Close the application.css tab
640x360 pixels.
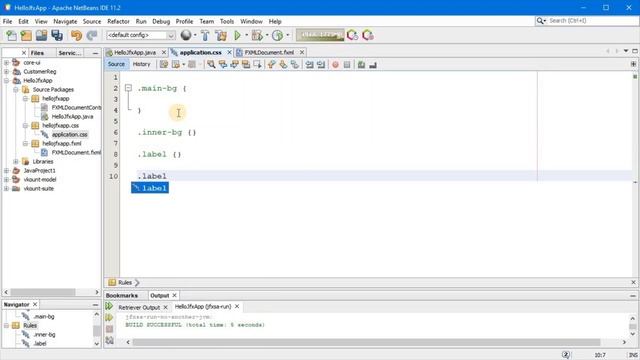[x=229, y=52]
